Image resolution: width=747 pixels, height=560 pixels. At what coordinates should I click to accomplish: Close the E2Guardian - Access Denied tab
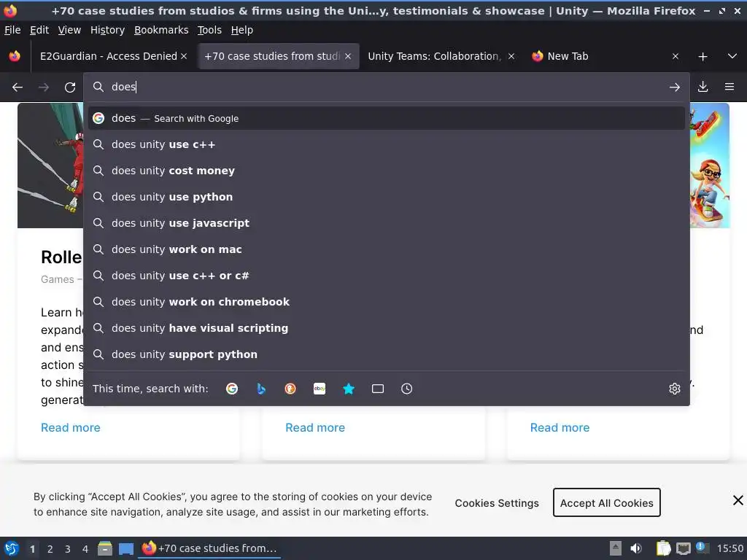(184, 56)
